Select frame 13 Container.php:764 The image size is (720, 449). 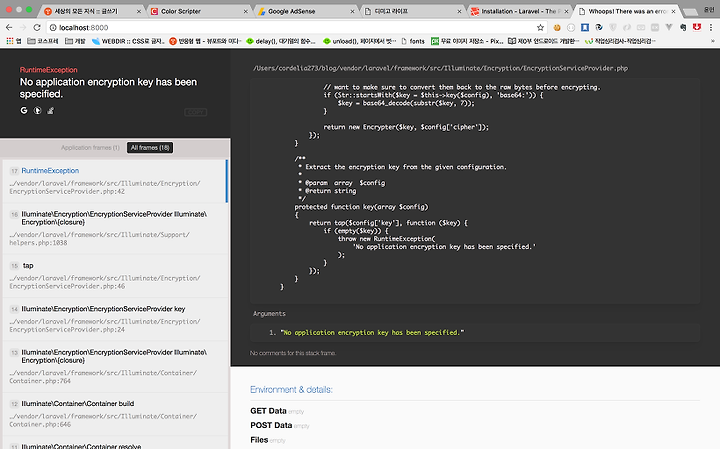pyautogui.click(x=113, y=366)
